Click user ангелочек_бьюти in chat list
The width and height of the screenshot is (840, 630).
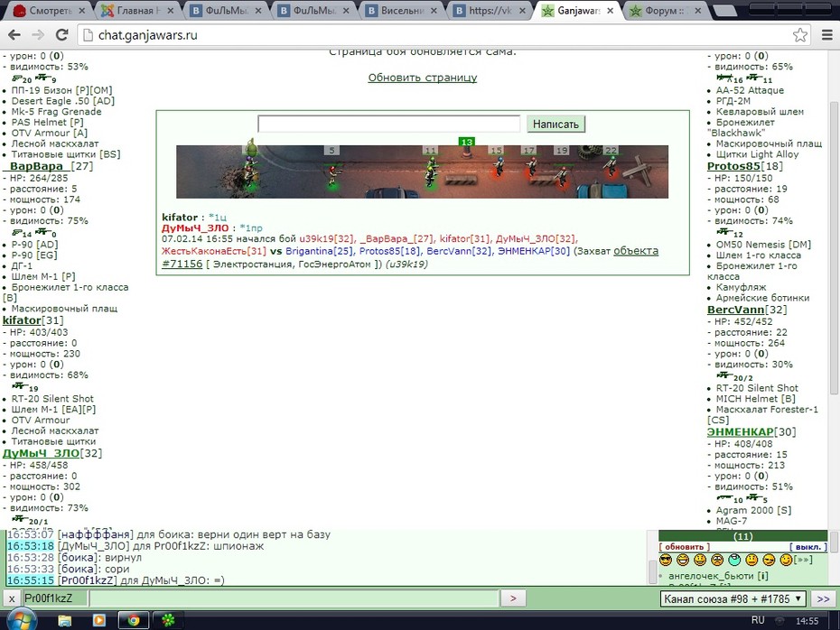coord(712,576)
